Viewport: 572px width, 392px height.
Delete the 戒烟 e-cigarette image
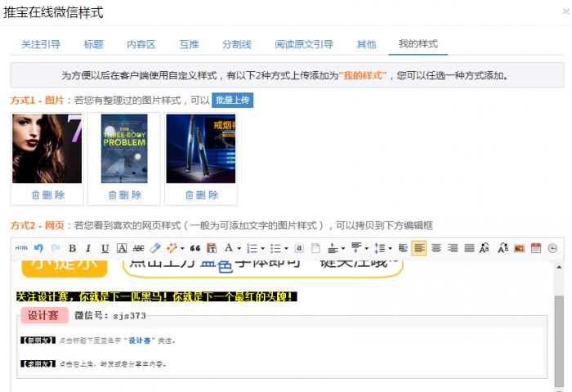tap(202, 195)
